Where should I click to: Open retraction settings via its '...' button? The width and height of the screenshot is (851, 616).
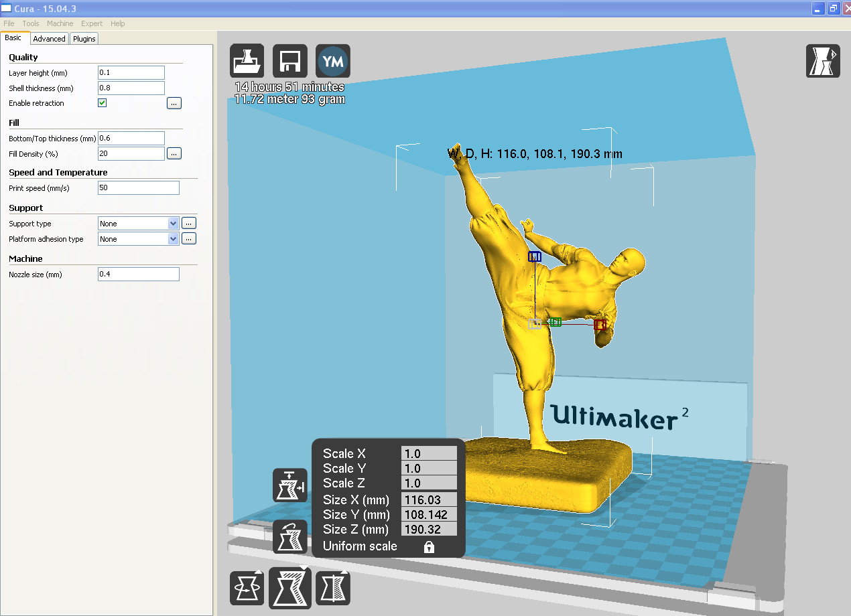pos(174,103)
